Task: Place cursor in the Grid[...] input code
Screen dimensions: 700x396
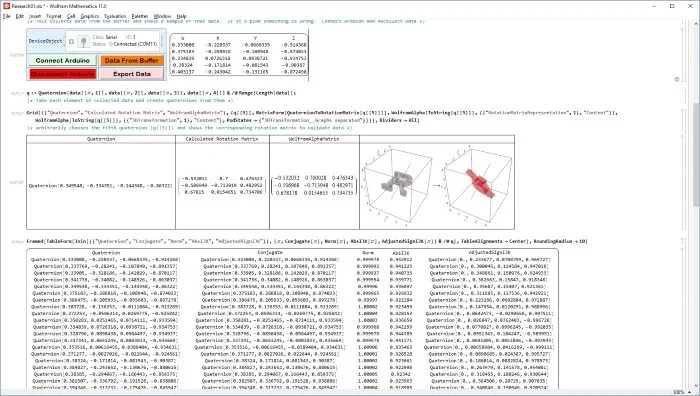Action: click(x=321, y=117)
